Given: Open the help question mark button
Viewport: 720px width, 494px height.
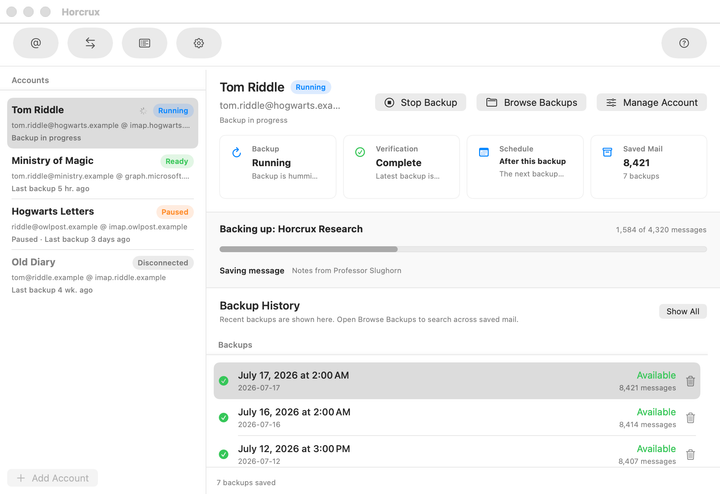Looking at the screenshot, I should [684, 43].
